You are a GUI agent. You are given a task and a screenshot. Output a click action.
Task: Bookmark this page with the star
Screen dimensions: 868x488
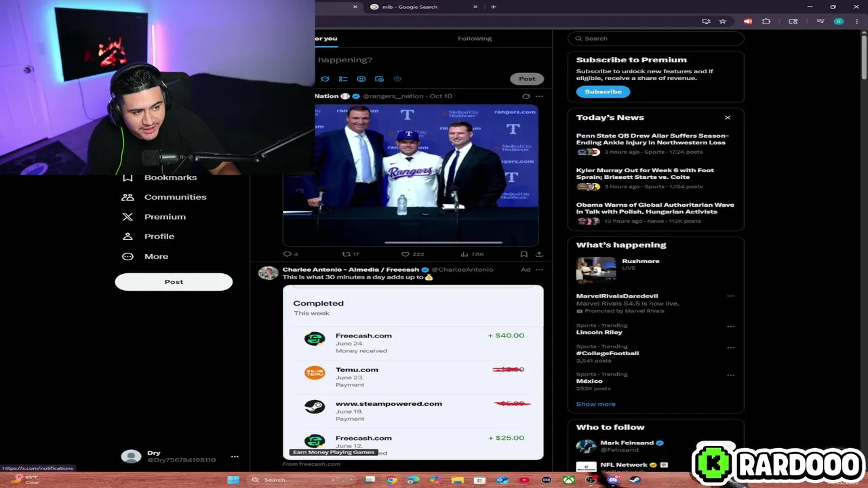pyautogui.click(x=723, y=22)
